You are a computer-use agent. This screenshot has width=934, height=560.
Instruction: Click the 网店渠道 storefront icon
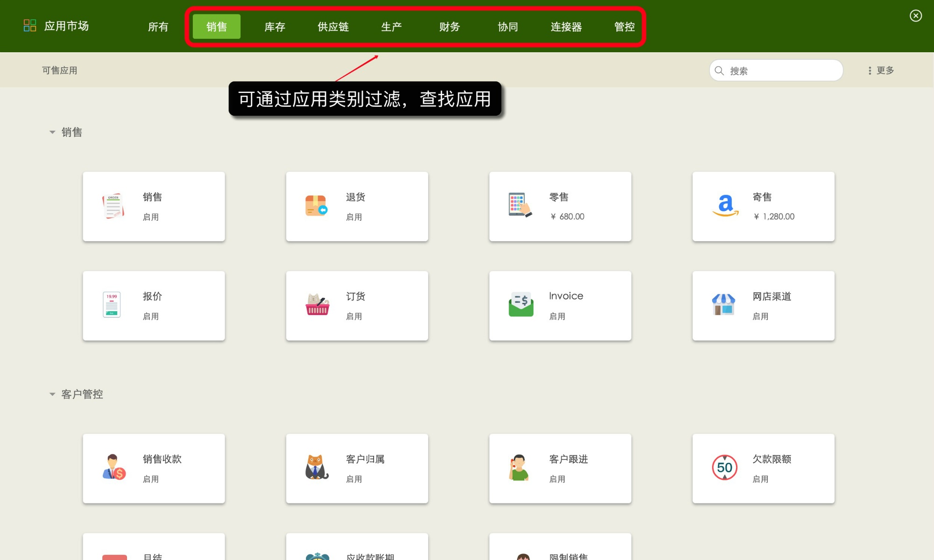point(723,304)
